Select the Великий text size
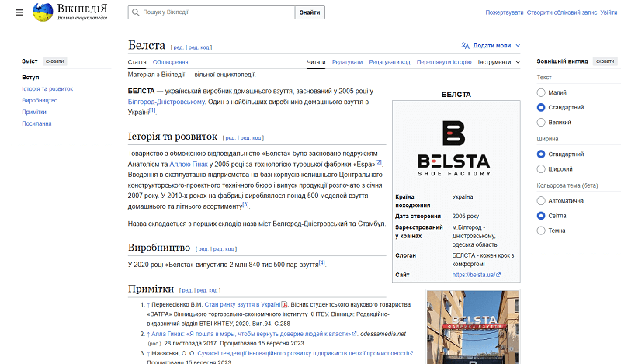The image size is (621, 364). [541, 123]
